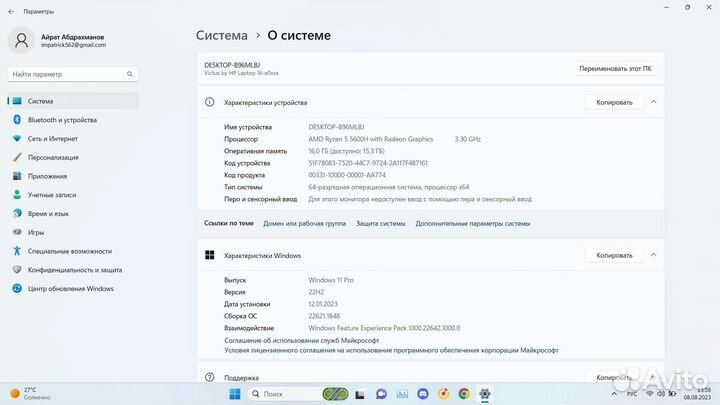Open Task View on the taskbar

pos(360,394)
